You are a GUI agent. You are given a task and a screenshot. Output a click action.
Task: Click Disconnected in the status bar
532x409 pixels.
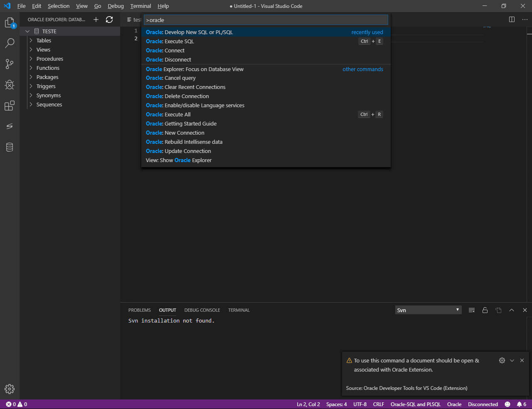(483, 404)
